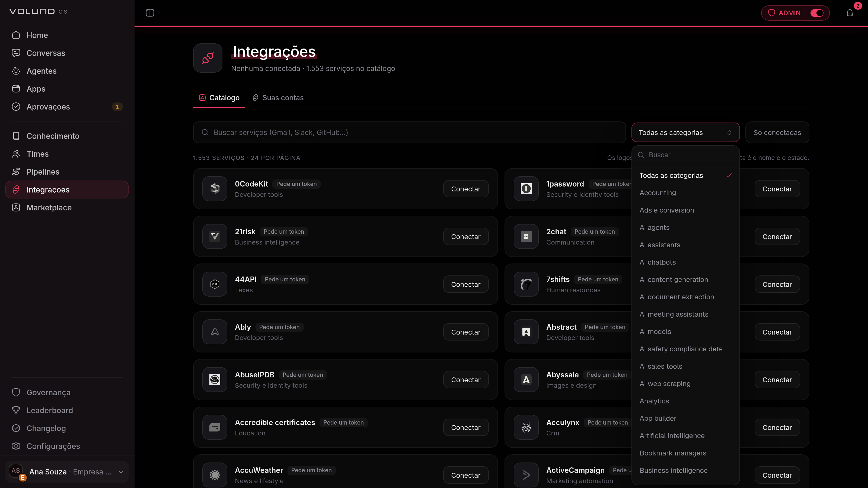Select Bookmark managers category
868x488 pixels.
click(x=685, y=453)
